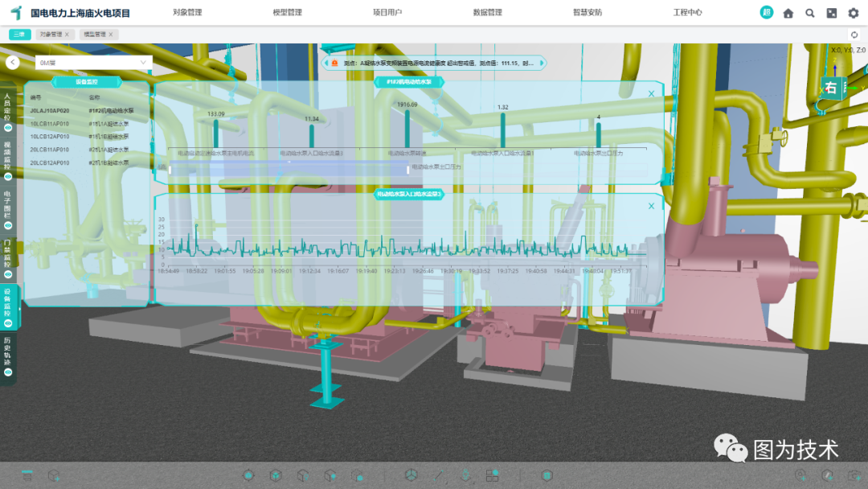868x489 pixels.
Task: Switch to the 三维 tab
Action: coord(20,35)
